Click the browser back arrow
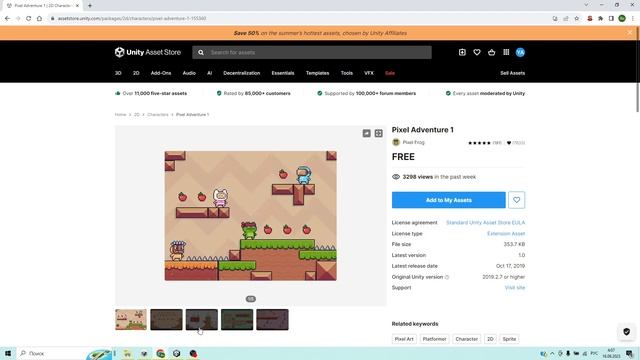The width and height of the screenshot is (640, 360). click(x=7, y=18)
